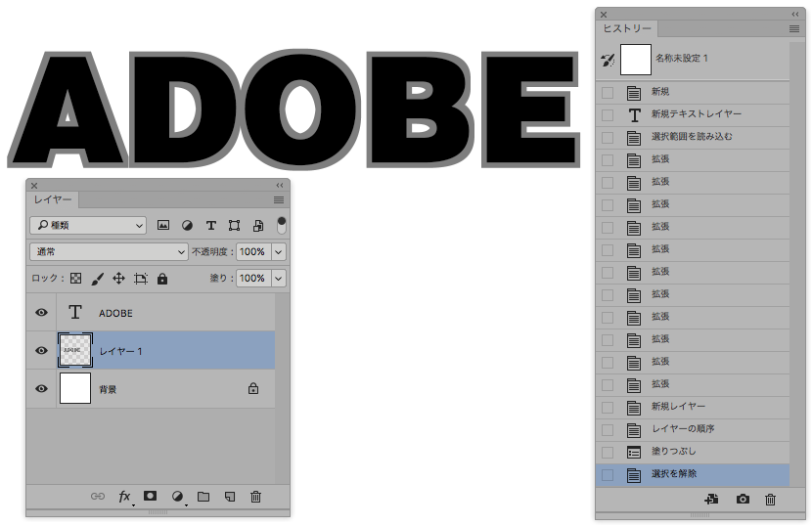This screenshot has height=526, width=812.
Task: Click 背景 layer white thumbnail
Action: 75,389
